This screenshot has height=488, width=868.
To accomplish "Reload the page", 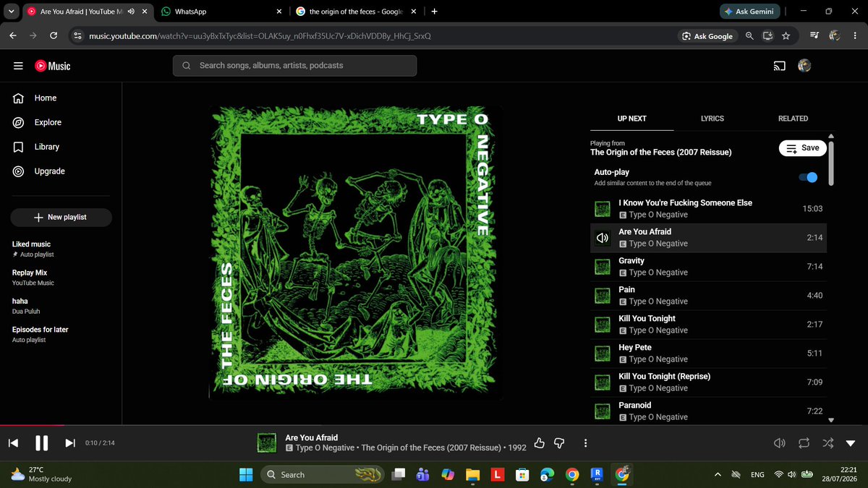I will click(54, 36).
